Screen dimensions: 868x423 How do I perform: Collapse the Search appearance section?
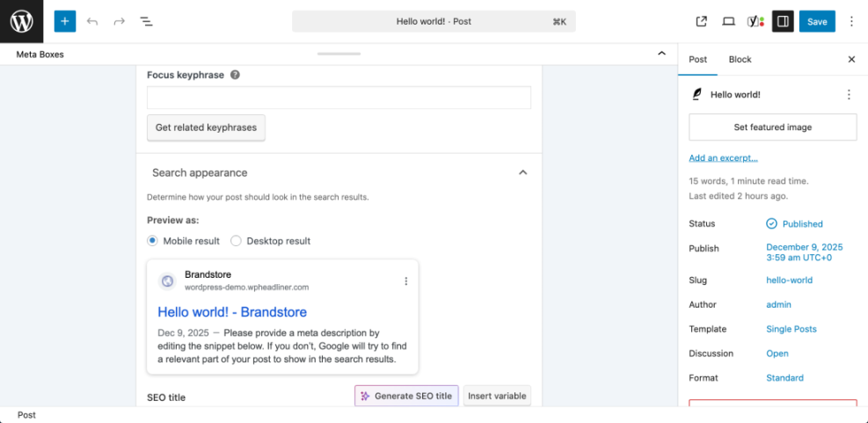click(x=522, y=172)
